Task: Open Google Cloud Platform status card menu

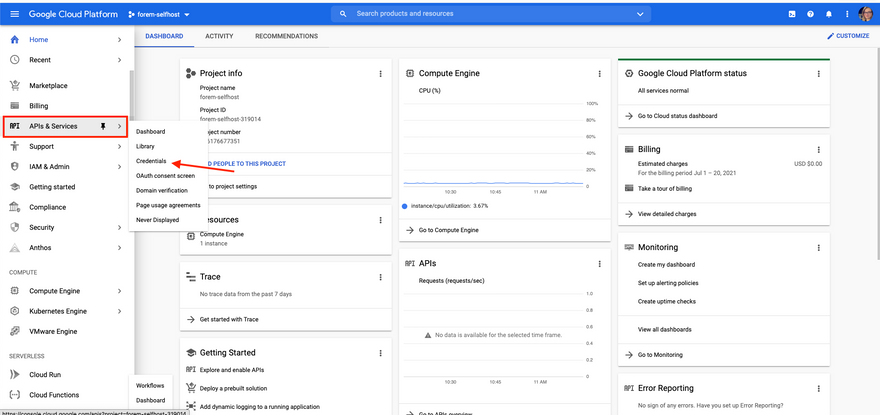Action: (818, 74)
